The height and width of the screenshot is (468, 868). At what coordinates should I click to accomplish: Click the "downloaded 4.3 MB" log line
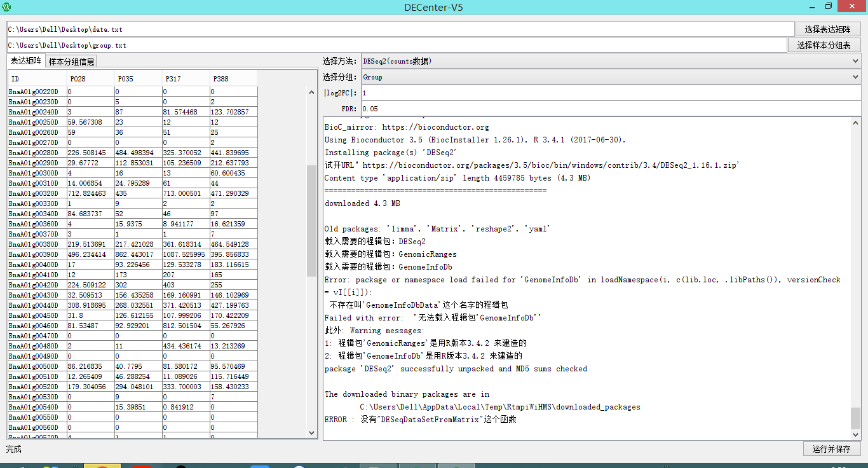click(x=362, y=203)
